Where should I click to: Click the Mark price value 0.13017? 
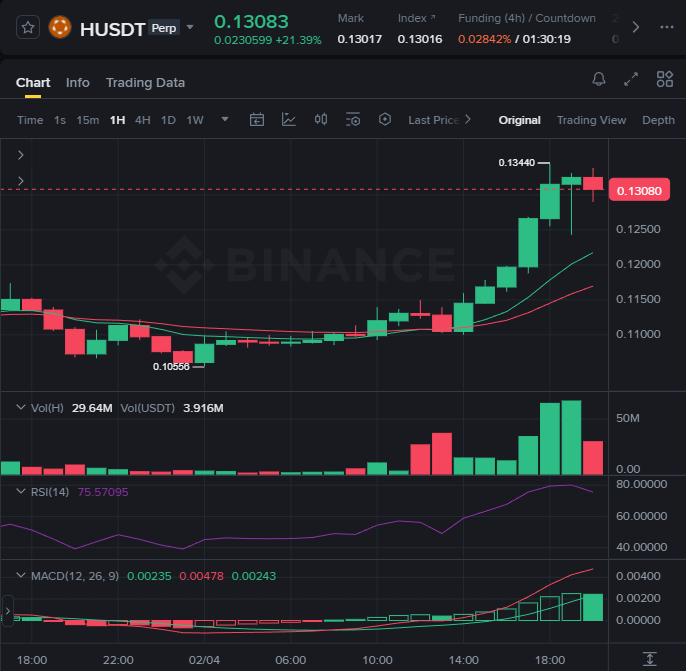360,39
